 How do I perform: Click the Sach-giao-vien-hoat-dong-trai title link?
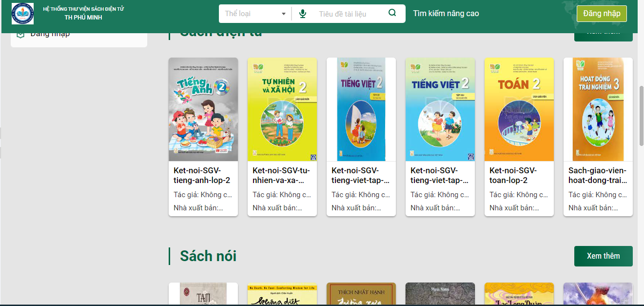[598, 175]
